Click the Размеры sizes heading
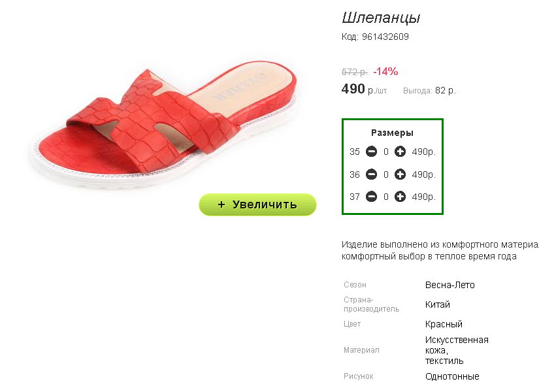This screenshot has width=539, height=392. click(x=392, y=133)
